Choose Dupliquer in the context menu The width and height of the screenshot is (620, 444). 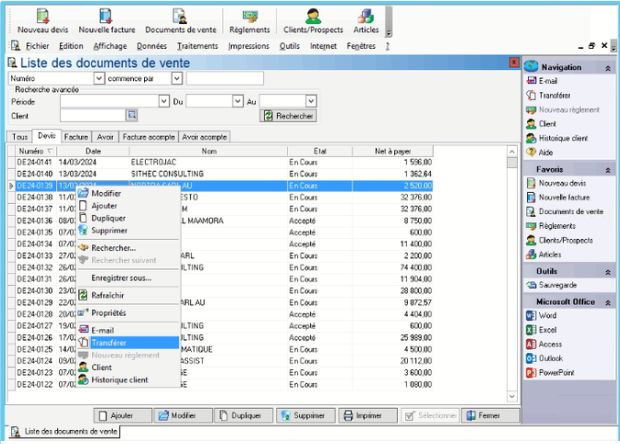128,218
